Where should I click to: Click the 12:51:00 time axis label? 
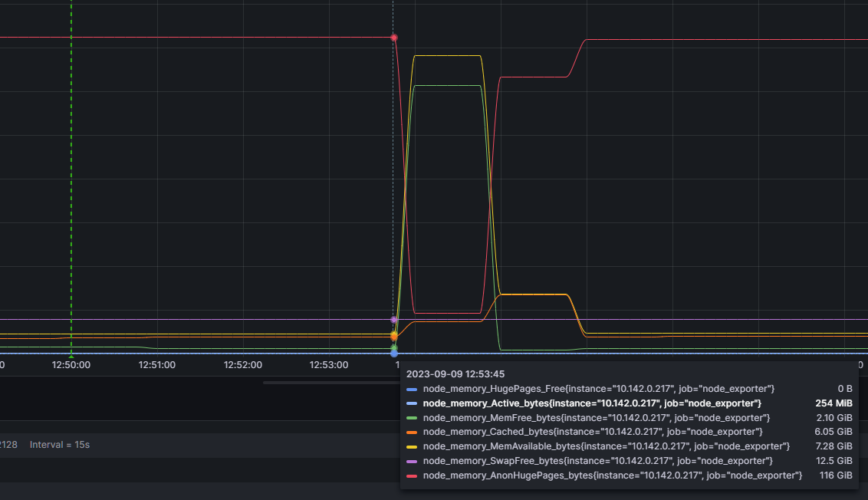click(156, 365)
